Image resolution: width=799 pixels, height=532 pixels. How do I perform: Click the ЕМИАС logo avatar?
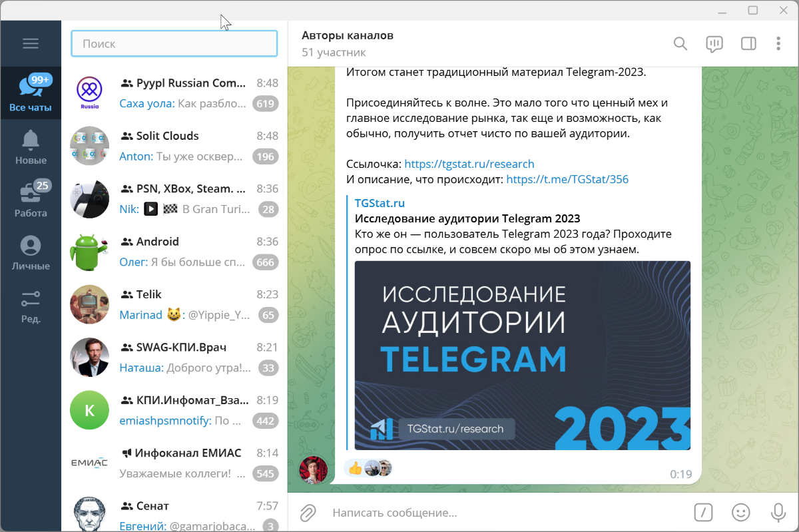click(x=89, y=463)
